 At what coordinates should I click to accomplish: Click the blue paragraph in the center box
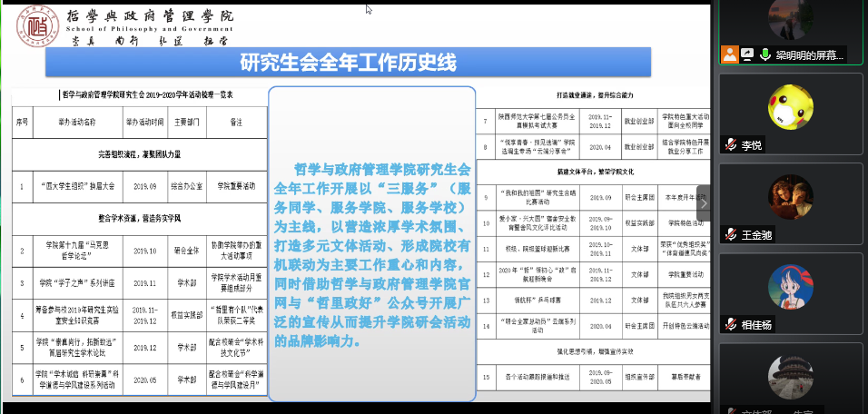point(372,253)
